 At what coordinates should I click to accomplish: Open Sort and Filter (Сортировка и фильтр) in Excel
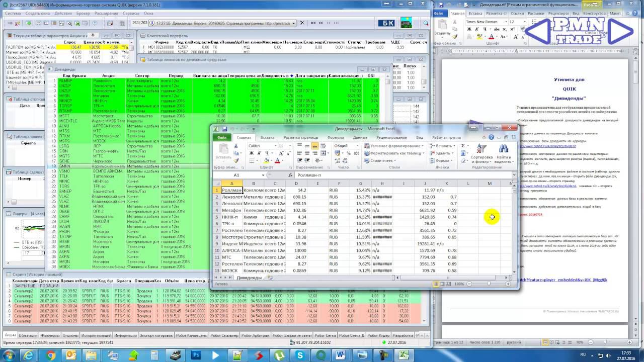pos(482,153)
